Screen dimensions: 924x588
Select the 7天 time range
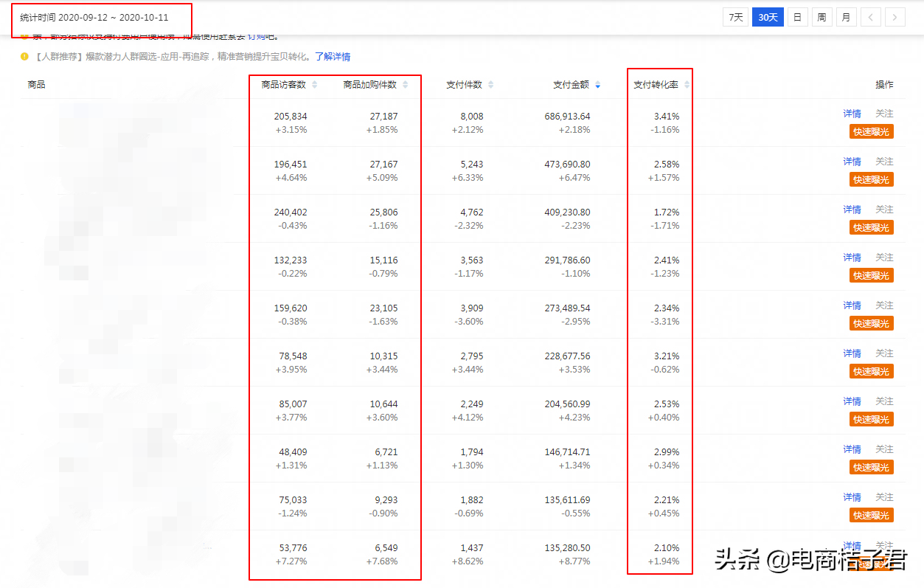point(736,17)
